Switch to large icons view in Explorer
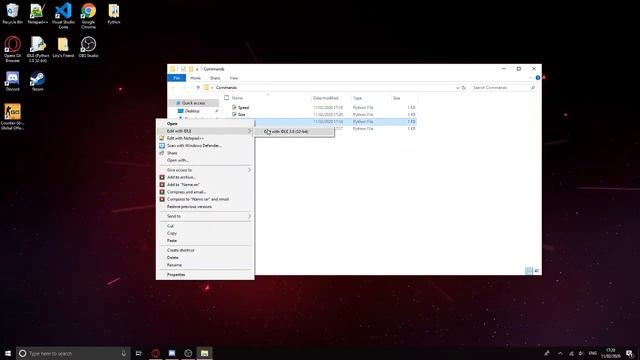Image resolution: width=640 pixels, height=360 pixels. [x=537, y=271]
